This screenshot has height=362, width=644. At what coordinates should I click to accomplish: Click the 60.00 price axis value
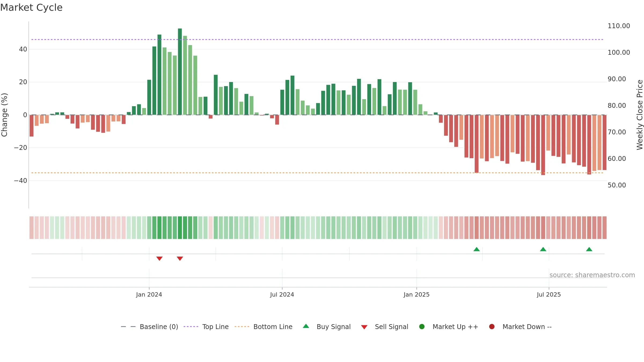point(617,159)
